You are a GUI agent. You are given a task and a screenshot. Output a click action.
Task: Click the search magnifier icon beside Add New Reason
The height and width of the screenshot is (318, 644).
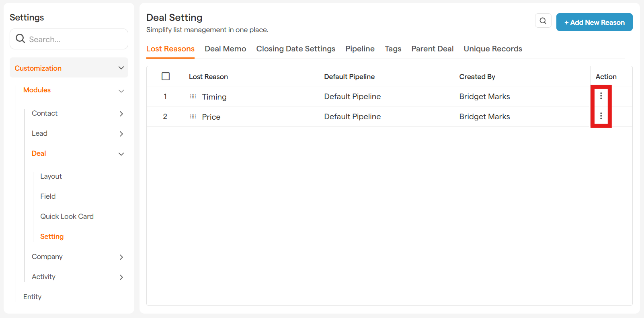pos(543,21)
